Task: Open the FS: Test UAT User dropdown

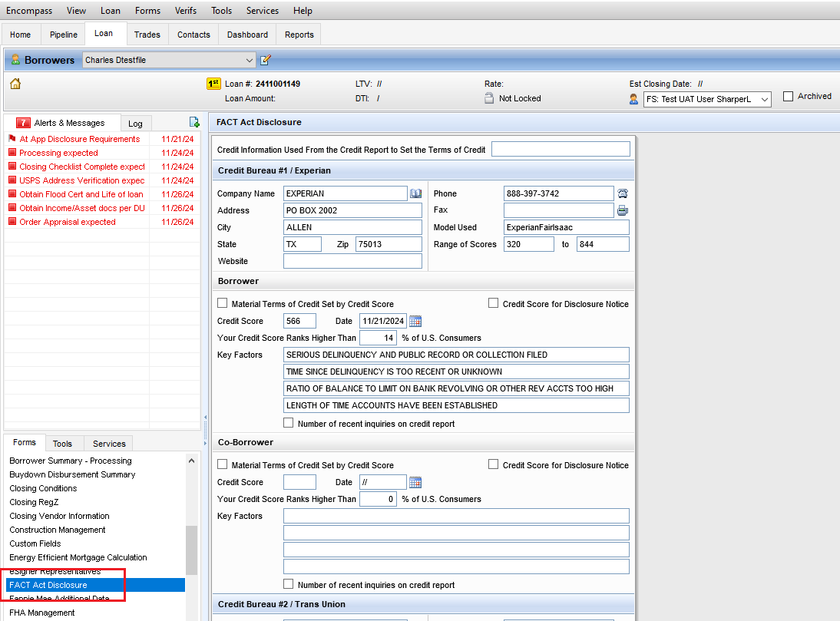Action: coord(707,99)
